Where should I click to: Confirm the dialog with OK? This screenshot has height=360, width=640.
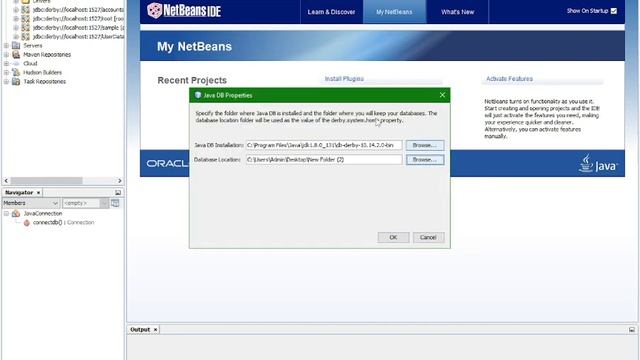tap(393, 237)
